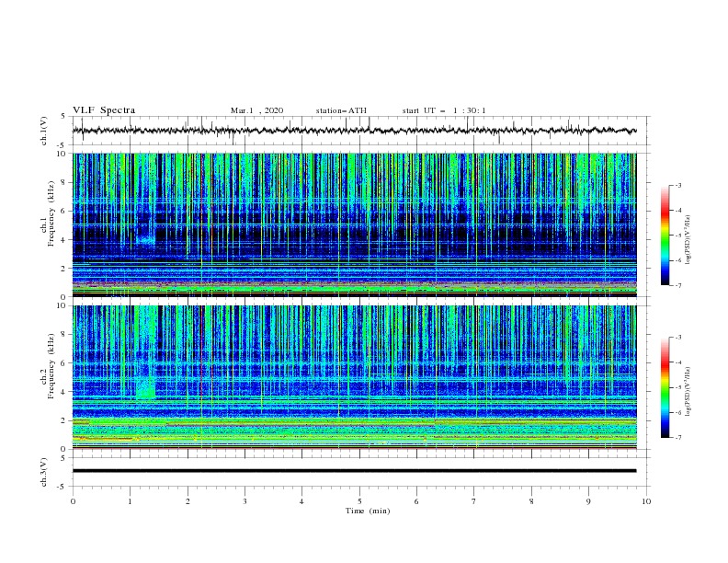Click the green emission patch in ch.2 spectrogram

coord(146,388)
